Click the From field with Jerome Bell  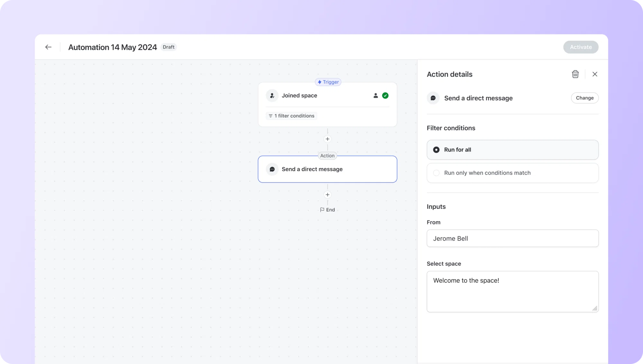point(512,238)
